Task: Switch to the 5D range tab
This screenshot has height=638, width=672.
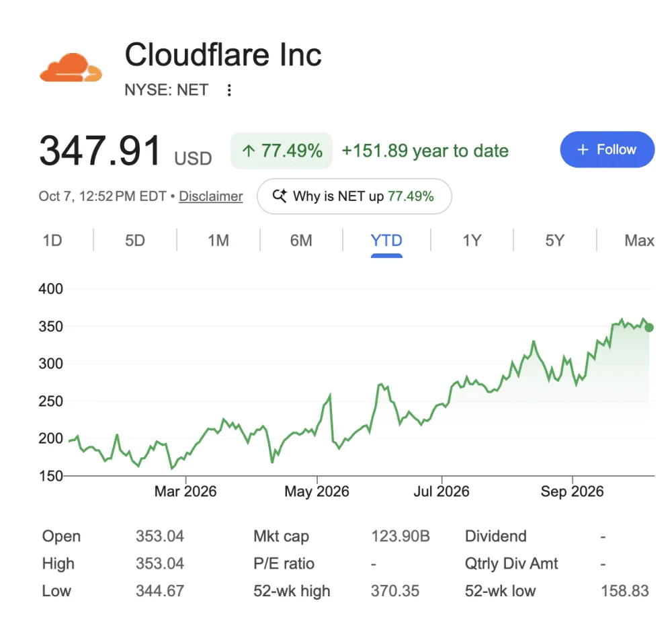Action: 135,240
